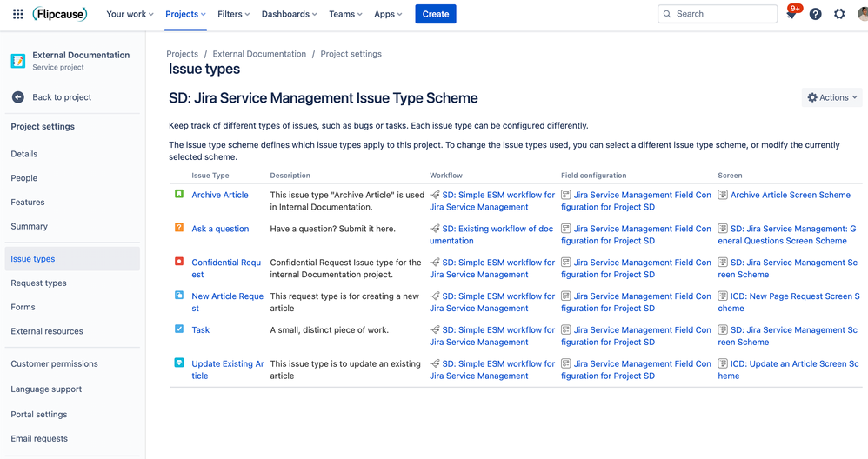Image resolution: width=868 pixels, height=459 pixels.
Task: Expand the Apps menu
Action: point(388,14)
